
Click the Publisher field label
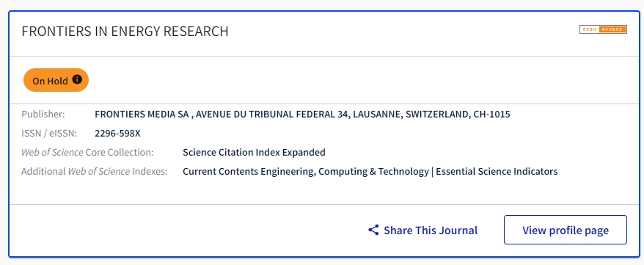pos(43,115)
